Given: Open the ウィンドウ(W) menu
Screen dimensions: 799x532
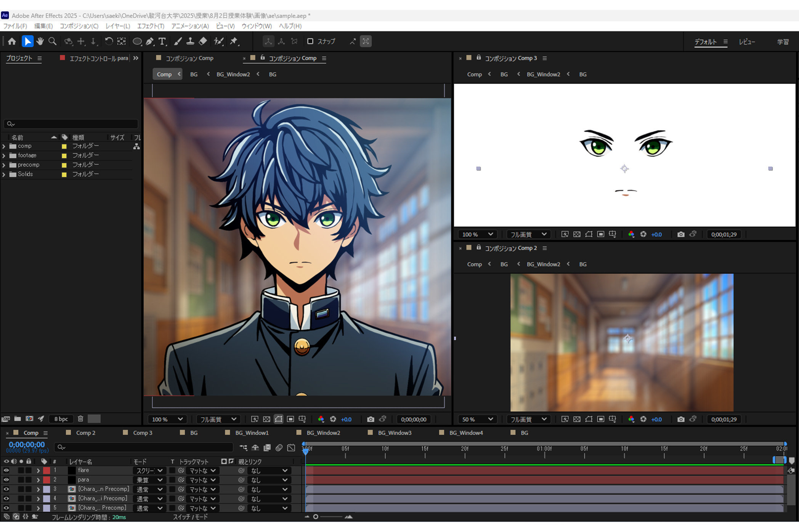Looking at the screenshot, I should point(257,26).
